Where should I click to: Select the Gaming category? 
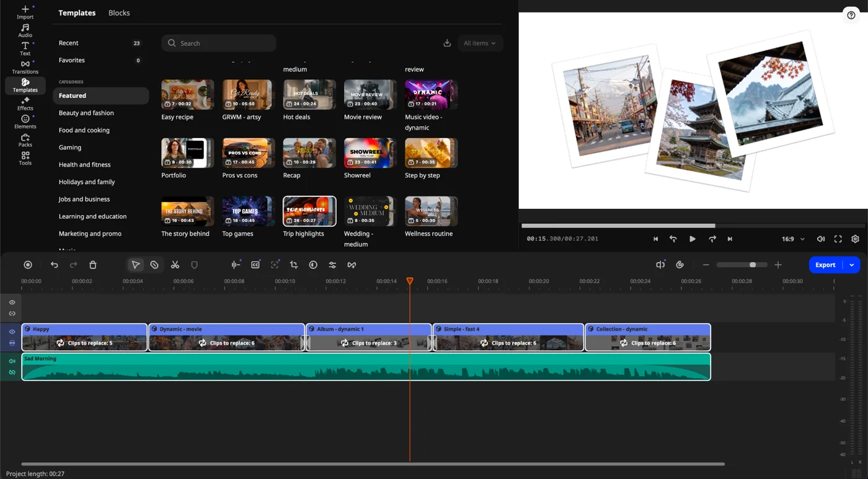(70, 147)
